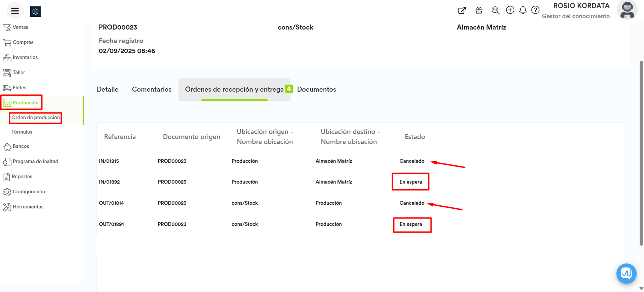This screenshot has height=292, width=644.
Task: Expand the Inventarios sidebar section
Action: pos(25,57)
